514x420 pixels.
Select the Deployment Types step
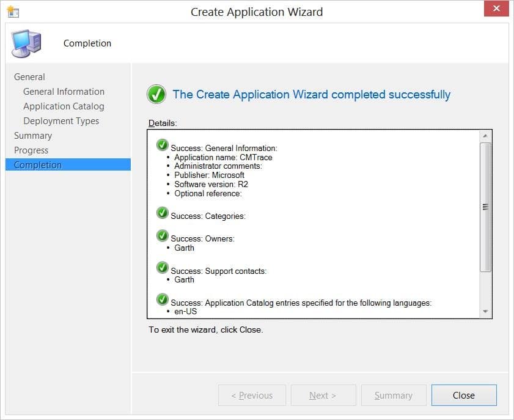pos(61,121)
